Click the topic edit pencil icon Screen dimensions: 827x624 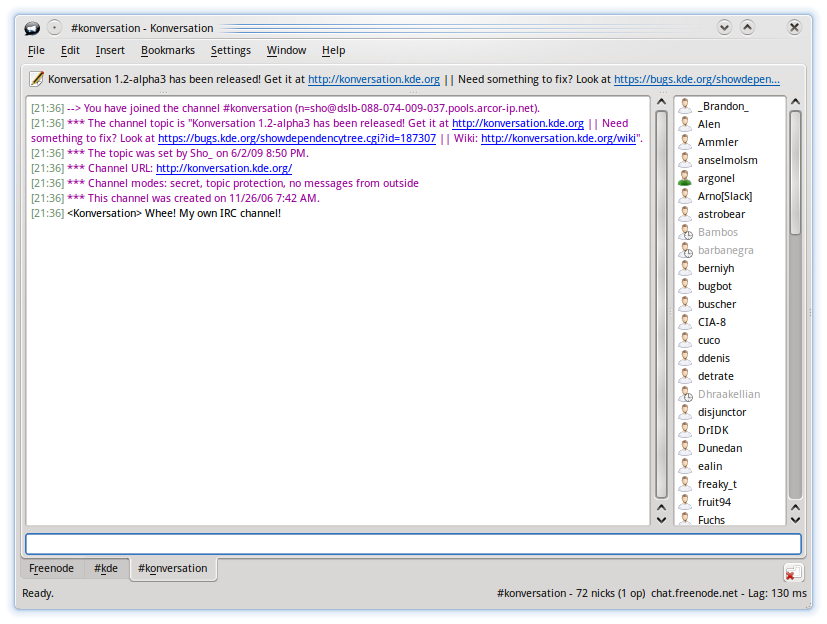[36, 79]
